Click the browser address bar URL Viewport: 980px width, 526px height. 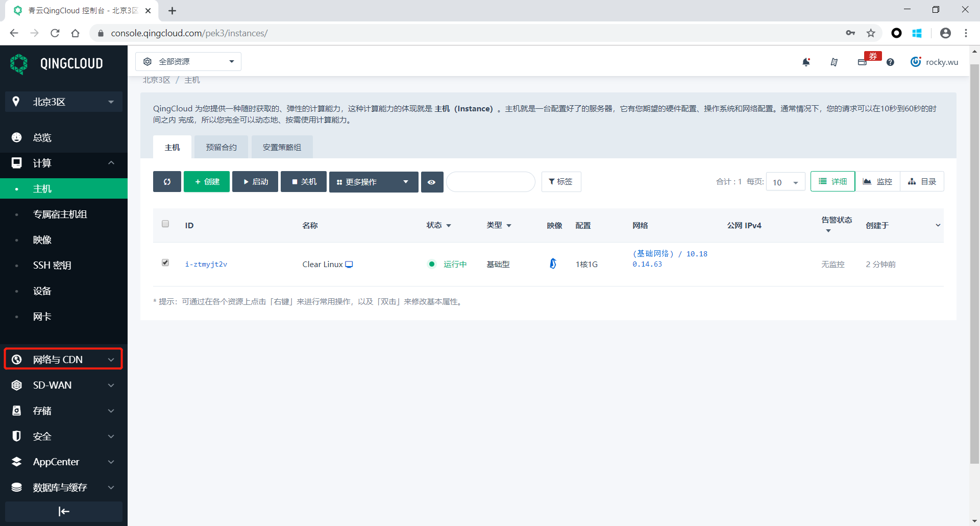coord(189,33)
